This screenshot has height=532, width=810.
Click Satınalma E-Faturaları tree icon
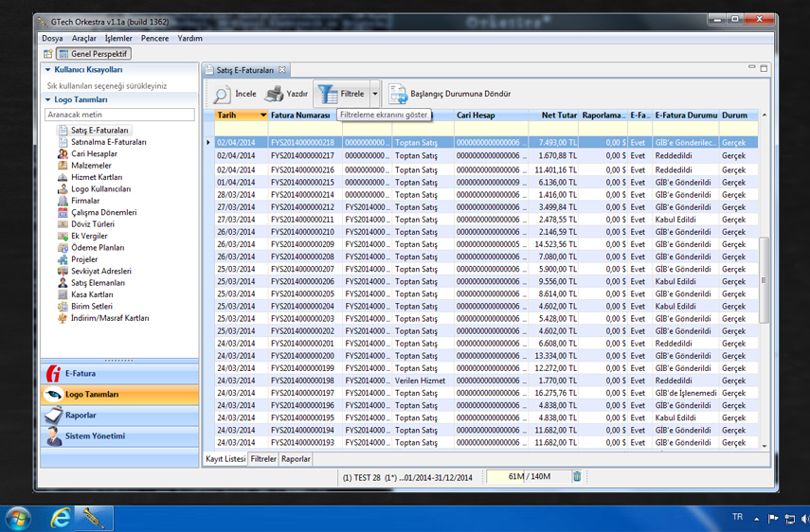63,142
